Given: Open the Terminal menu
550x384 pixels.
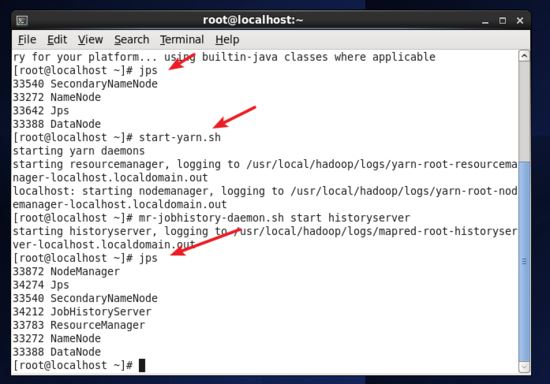Looking at the screenshot, I should [x=182, y=40].
